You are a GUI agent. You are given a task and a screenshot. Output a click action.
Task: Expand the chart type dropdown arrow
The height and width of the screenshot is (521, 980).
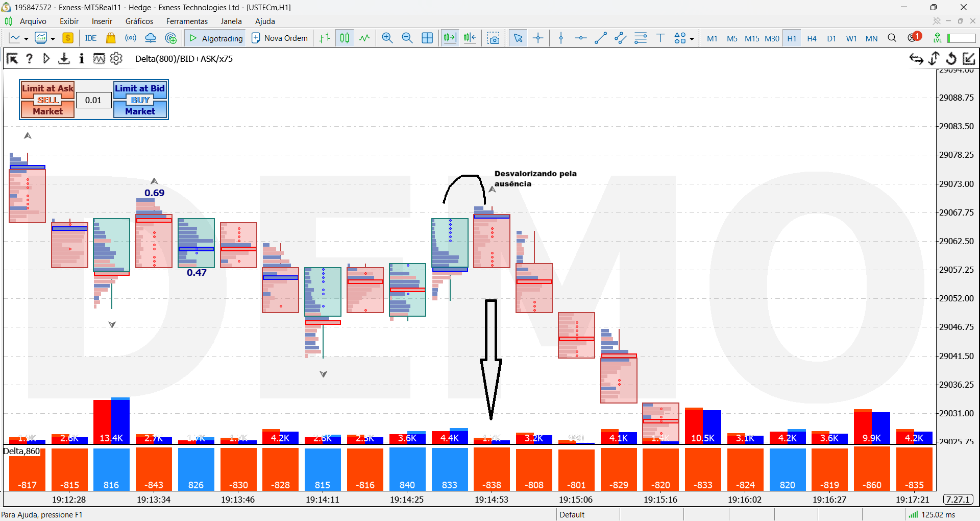[x=26, y=39]
